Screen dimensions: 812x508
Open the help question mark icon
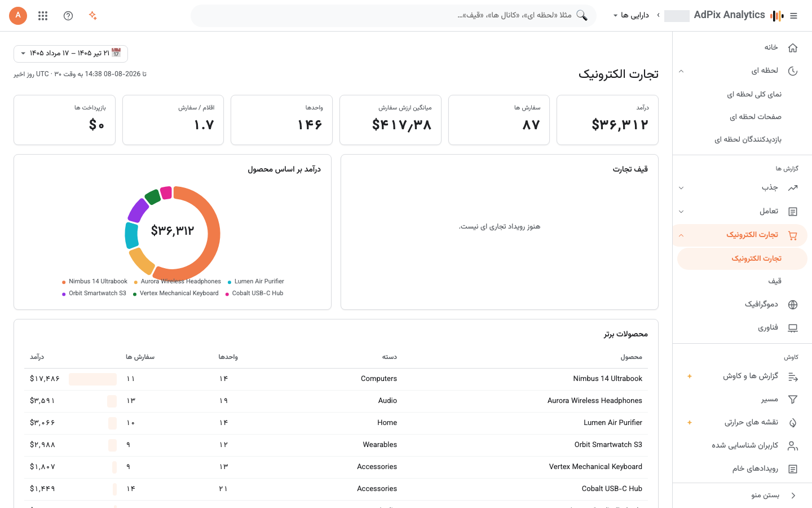[x=68, y=16]
